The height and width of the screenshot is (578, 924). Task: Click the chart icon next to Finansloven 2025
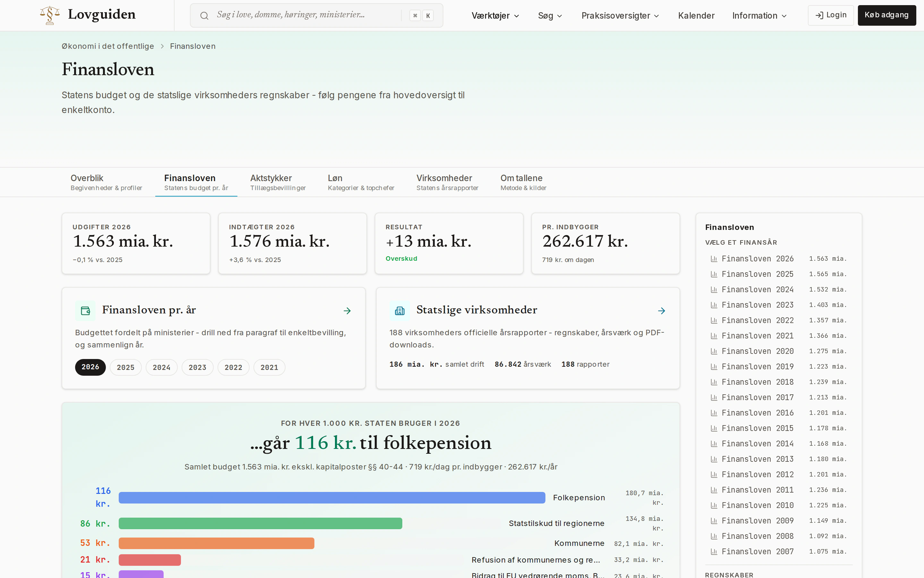click(x=714, y=274)
